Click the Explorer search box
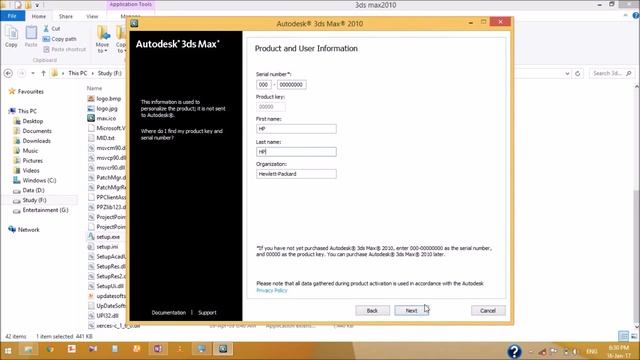 pos(611,73)
